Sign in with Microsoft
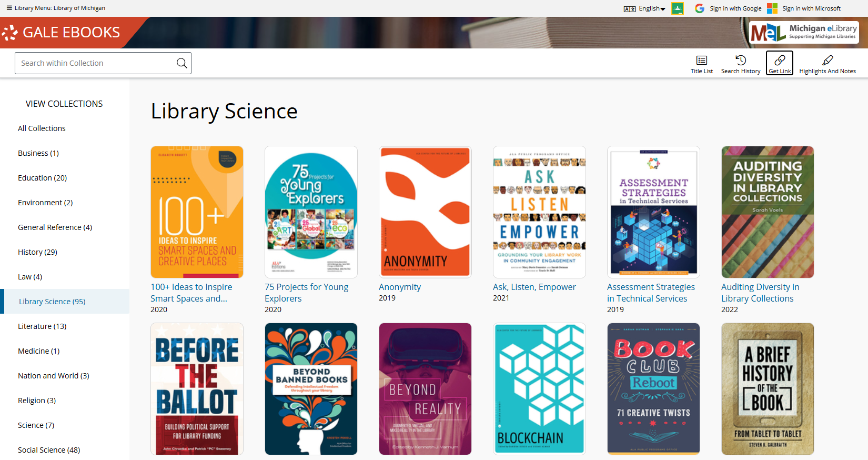The height and width of the screenshot is (460, 868). (x=804, y=8)
